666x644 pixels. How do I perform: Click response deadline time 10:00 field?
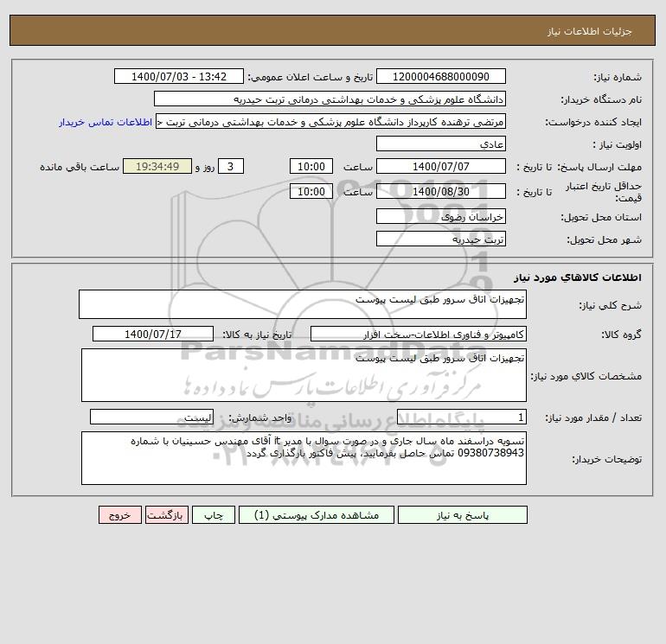311,167
